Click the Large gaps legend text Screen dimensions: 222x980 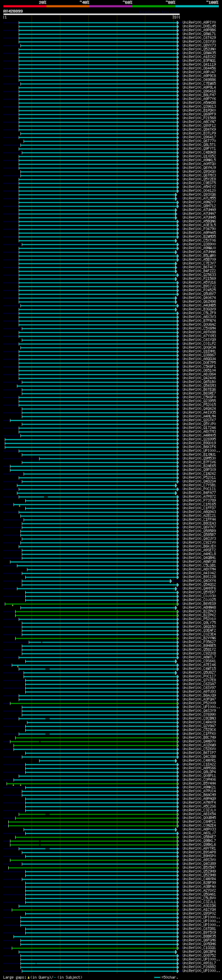[x=43, y=977]
